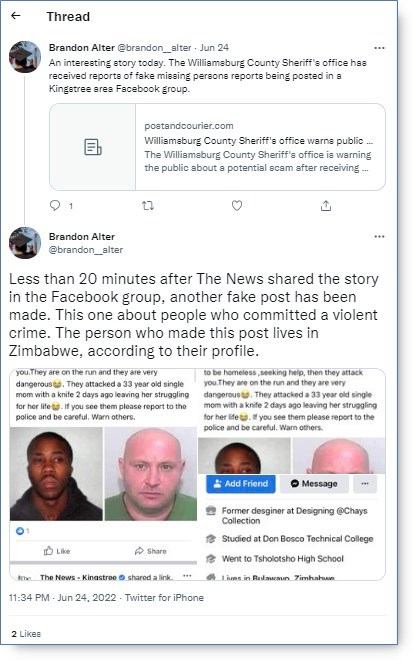This screenshot has height=660, width=413.
Task: Open the postandcourier.com link card
Action: [x=217, y=147]
